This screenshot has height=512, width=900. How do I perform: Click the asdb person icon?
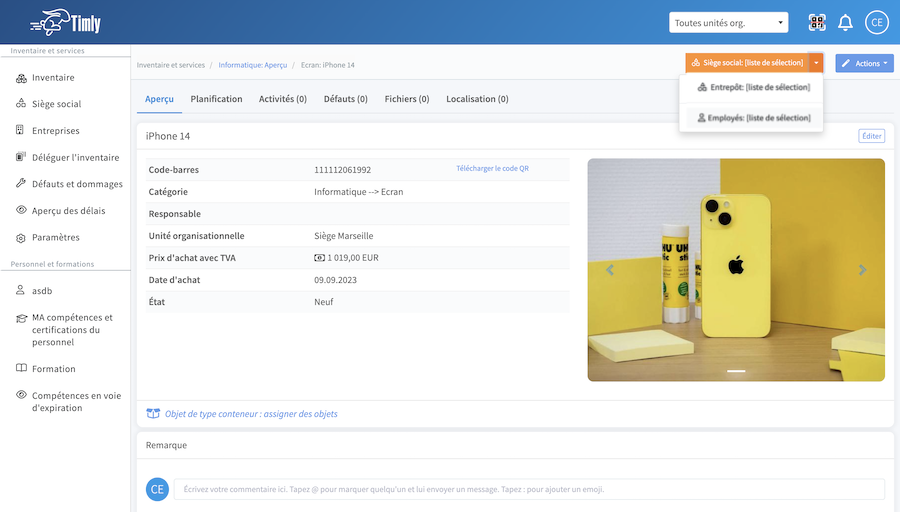pos(20,290)
